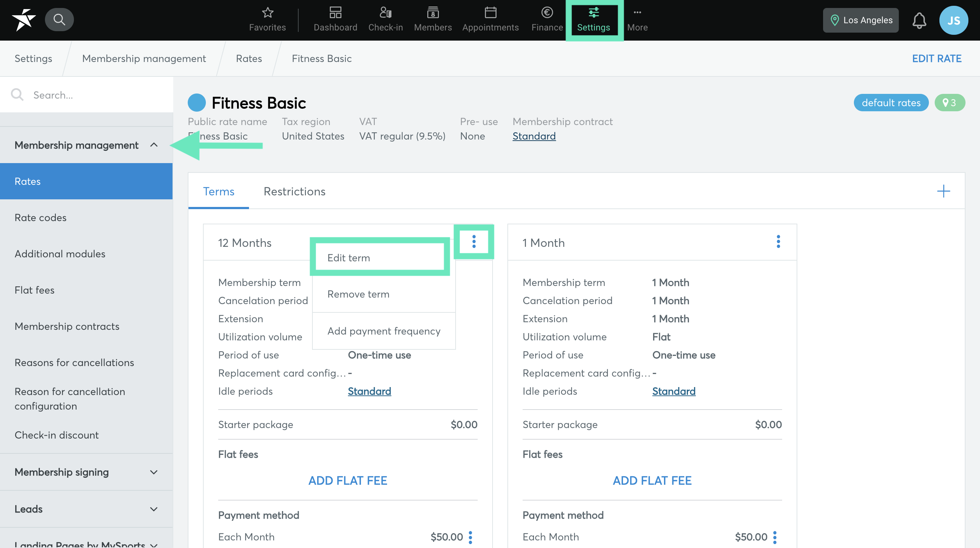Open the 12 Months term kebab menu
The image size is (980, 548).
point(474,241)
